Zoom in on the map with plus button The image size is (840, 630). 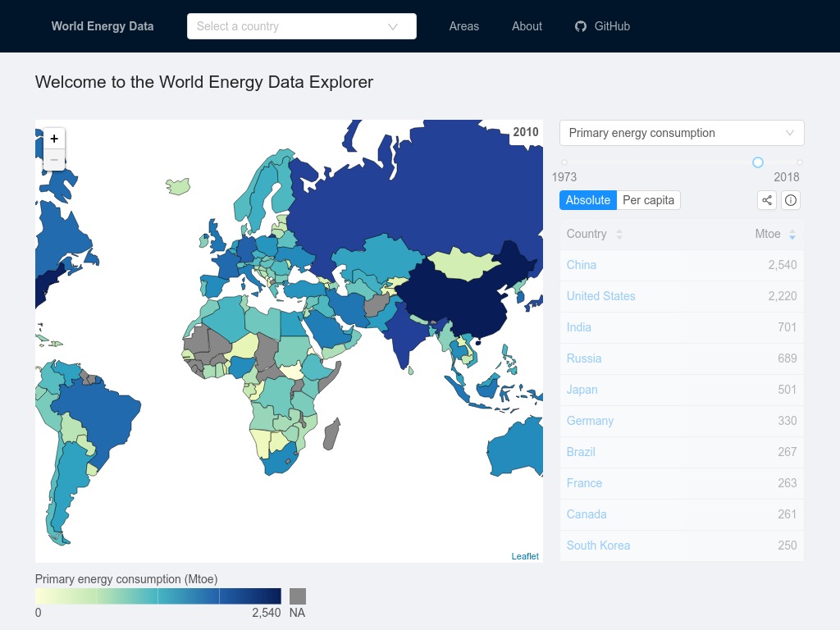54,139
